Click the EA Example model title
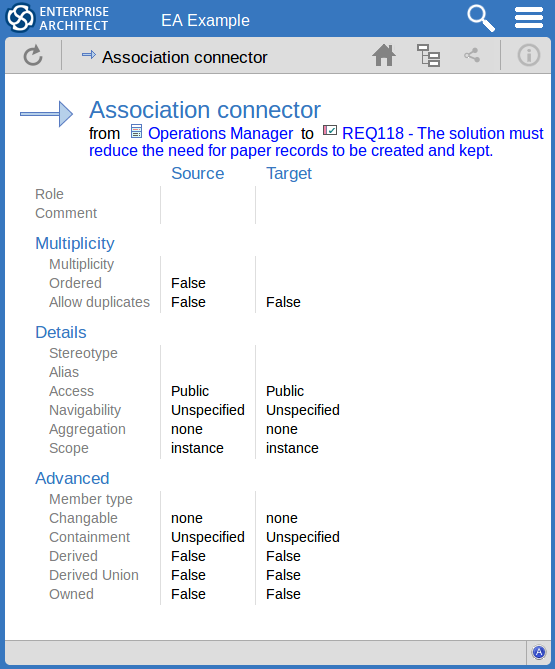 [205, 20]
